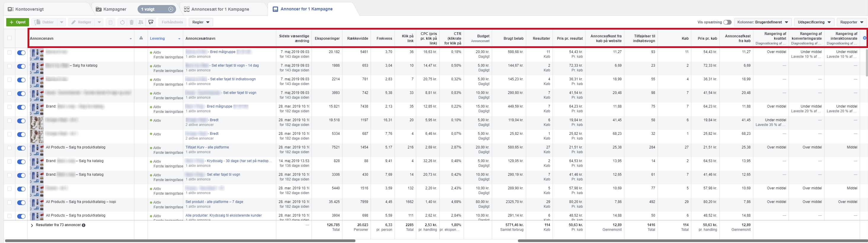This screenshot has width=868, height=243.
Task: Click the split test arrows icon
Action: click(x=151, y=22)
